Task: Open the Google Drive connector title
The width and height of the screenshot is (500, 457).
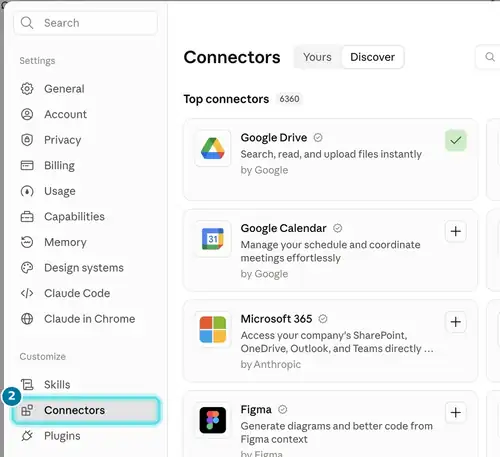Action: (x=274, y=137)
